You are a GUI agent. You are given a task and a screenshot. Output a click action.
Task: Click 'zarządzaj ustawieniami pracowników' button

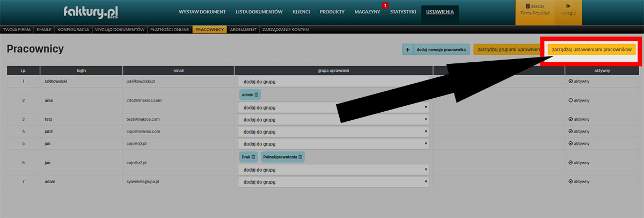(591, 49)
